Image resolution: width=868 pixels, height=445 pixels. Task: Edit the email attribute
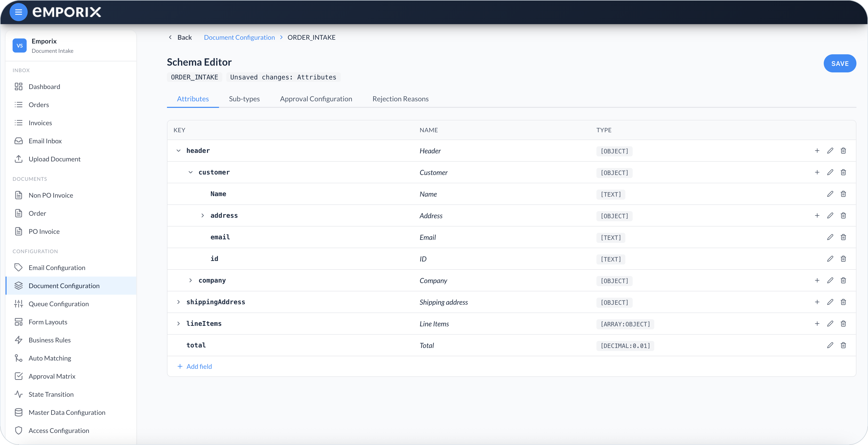click(x=830, y=237)
